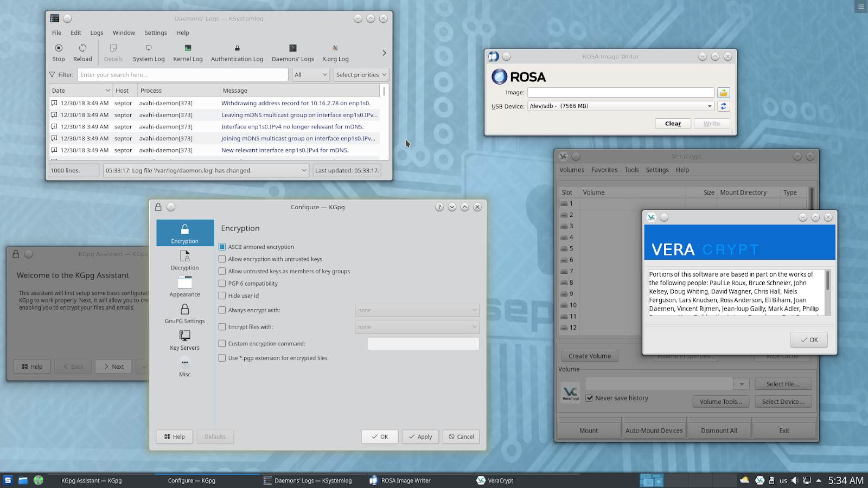Uncheck Never save history in VeraCrypt
Screen dimensions: 868x488
589,398
